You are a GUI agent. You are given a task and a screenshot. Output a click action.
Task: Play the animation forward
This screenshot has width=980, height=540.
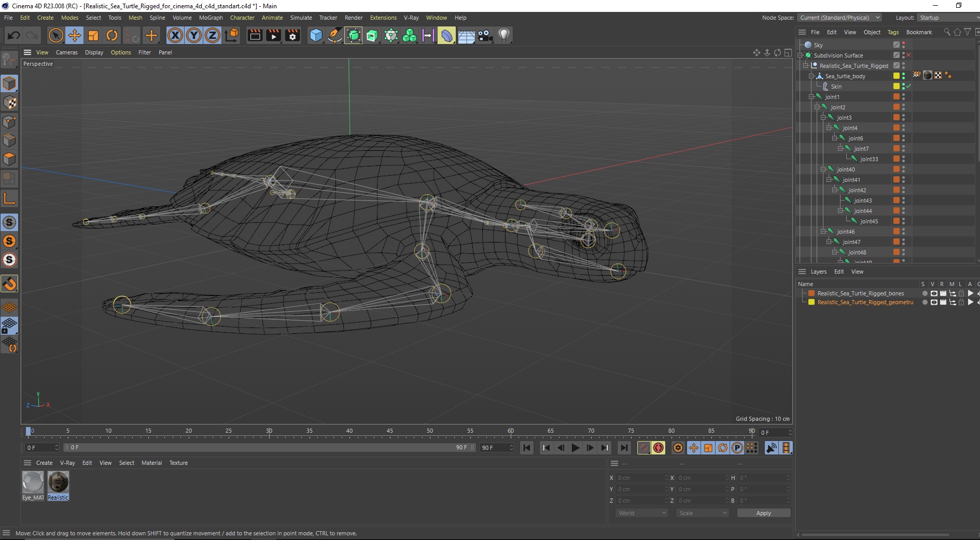point(575,448)
